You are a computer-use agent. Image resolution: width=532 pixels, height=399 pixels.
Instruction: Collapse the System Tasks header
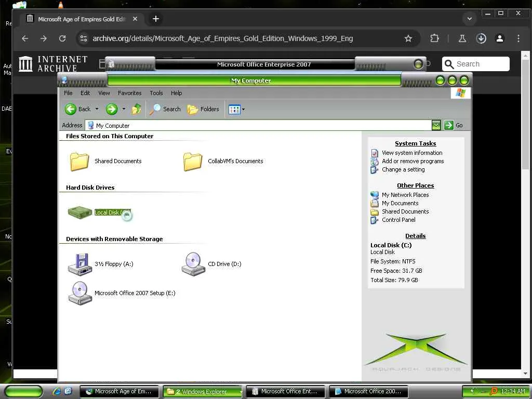coord(415,143)
